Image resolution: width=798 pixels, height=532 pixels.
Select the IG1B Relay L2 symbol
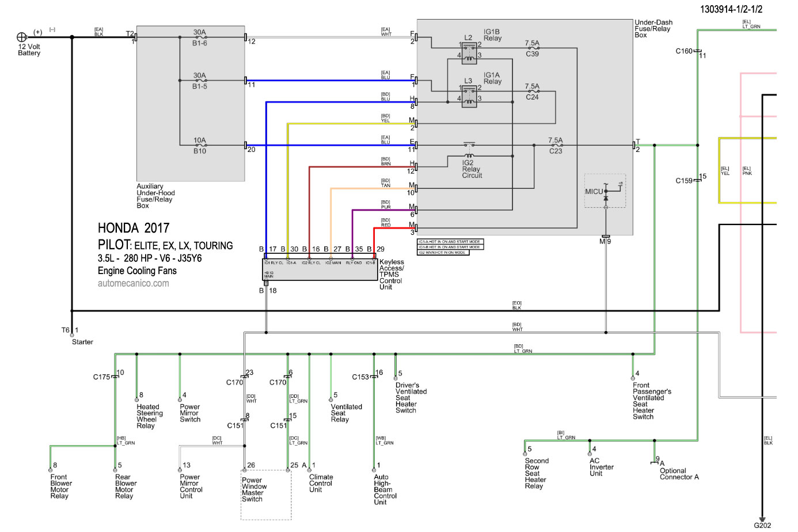(469, 51)
